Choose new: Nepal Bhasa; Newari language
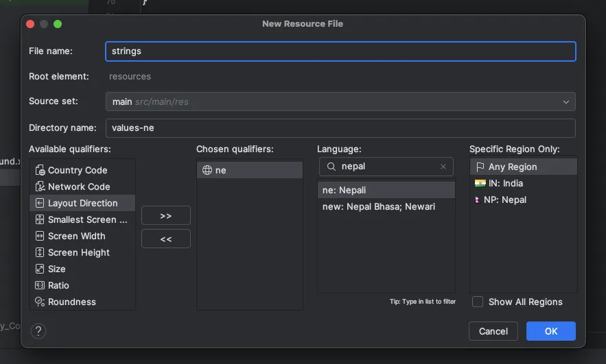This screenshot has width=606, height=364. click(x=386, y=206)
